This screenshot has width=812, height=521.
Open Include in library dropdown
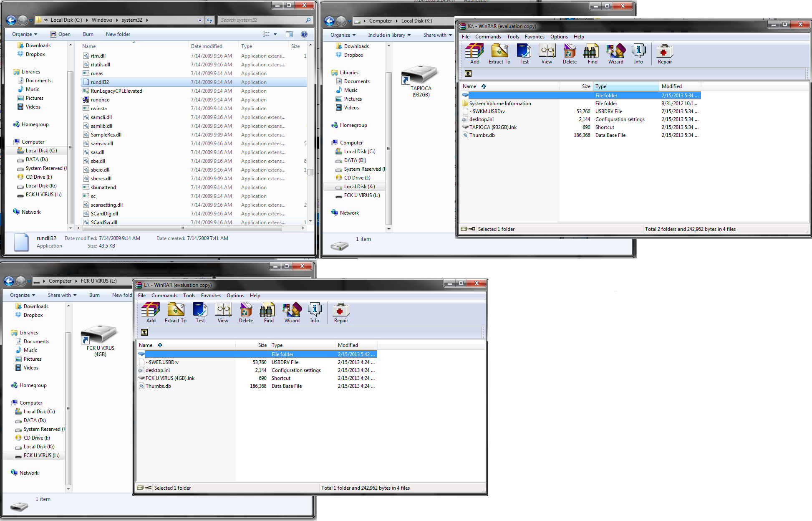[389, 35]
